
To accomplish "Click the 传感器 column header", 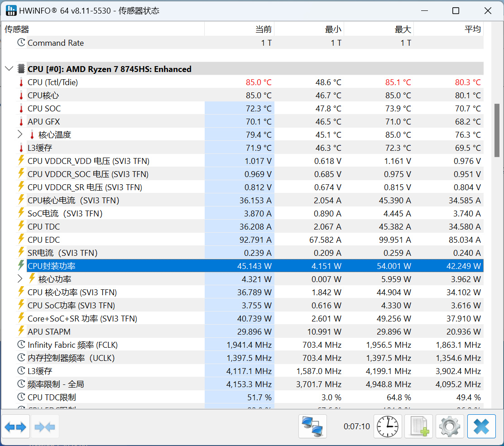I will pos(103,29).
